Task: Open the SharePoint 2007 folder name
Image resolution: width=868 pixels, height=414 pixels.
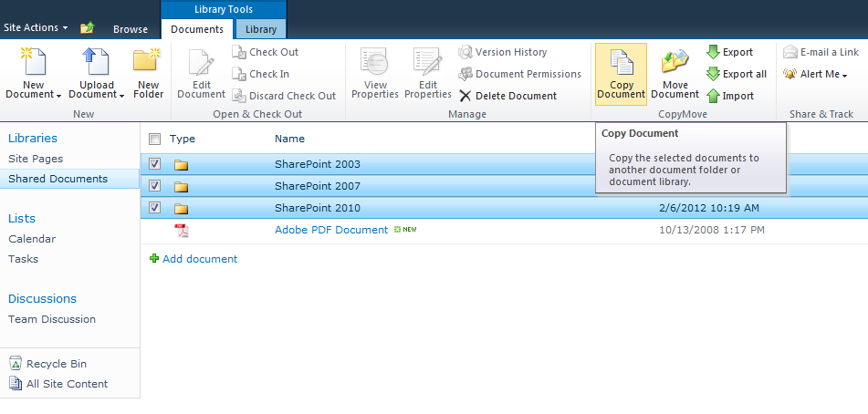Action: tap(318, 186)
